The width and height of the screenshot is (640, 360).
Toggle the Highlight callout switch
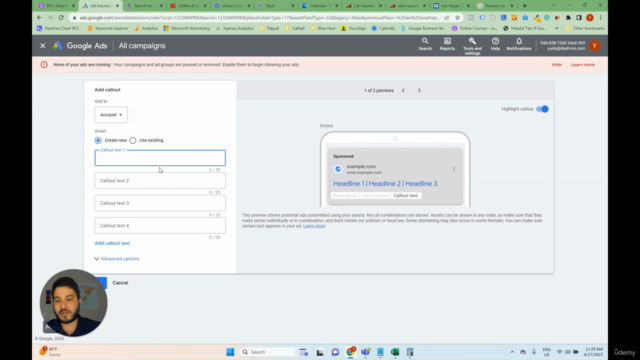point(542,109)
